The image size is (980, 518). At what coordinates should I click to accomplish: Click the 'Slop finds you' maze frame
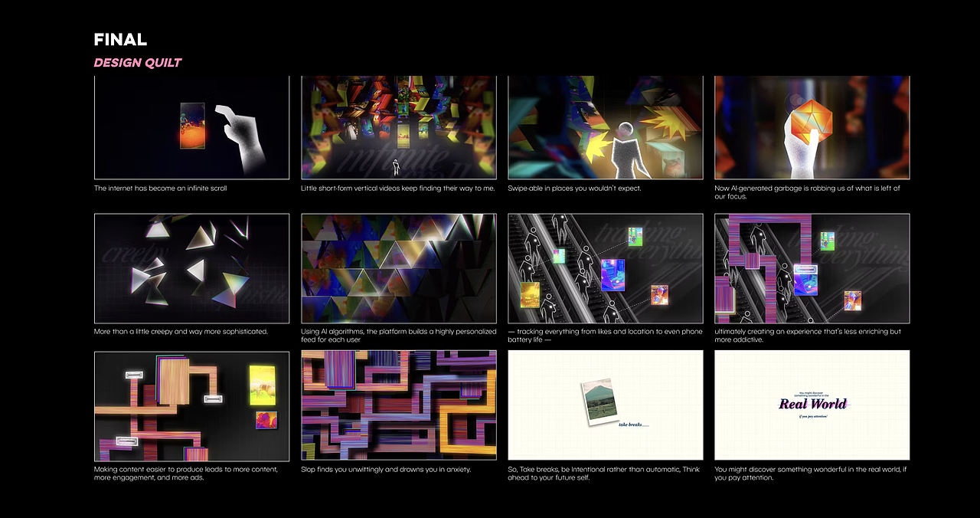point(398,405)
